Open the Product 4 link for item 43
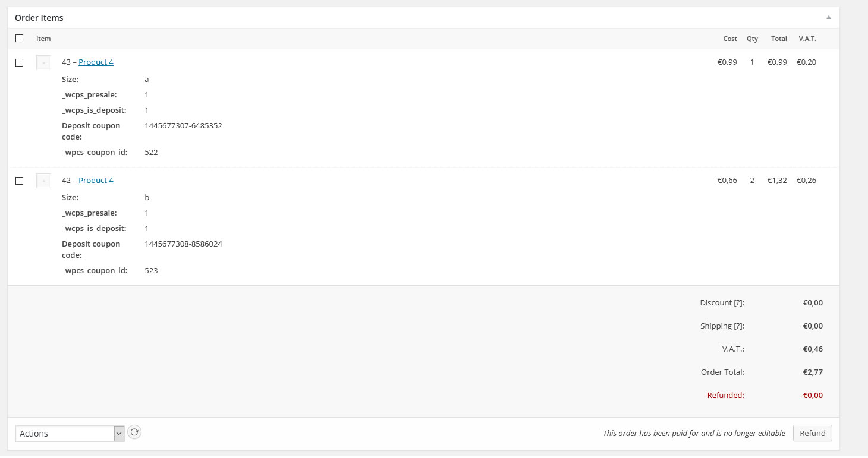The image size is (868, 458). [96, 62]
